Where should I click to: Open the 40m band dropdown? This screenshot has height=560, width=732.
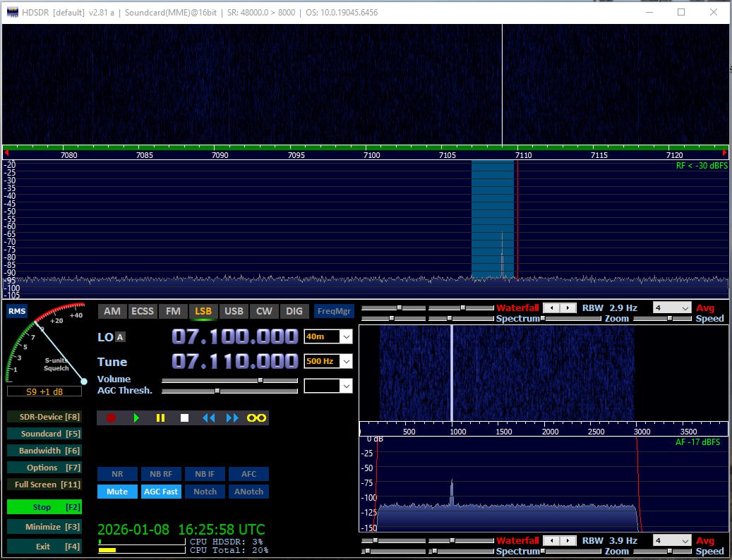345,337
